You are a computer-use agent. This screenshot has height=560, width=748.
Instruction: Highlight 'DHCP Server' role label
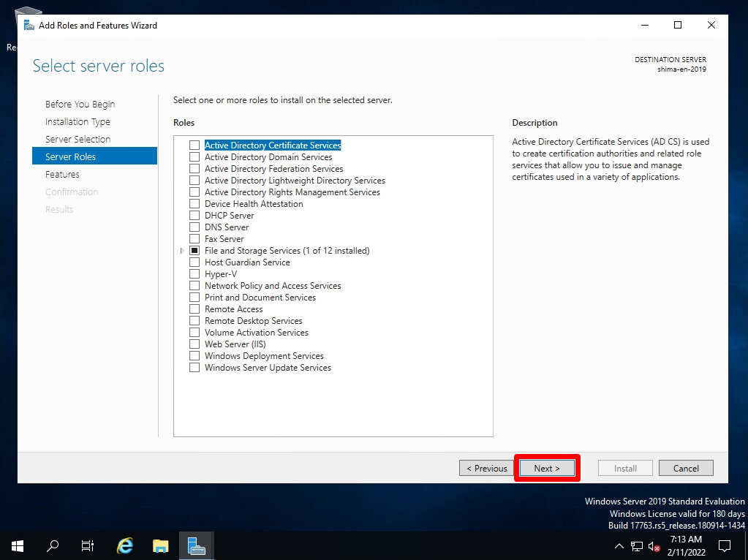tap(230, 215)
